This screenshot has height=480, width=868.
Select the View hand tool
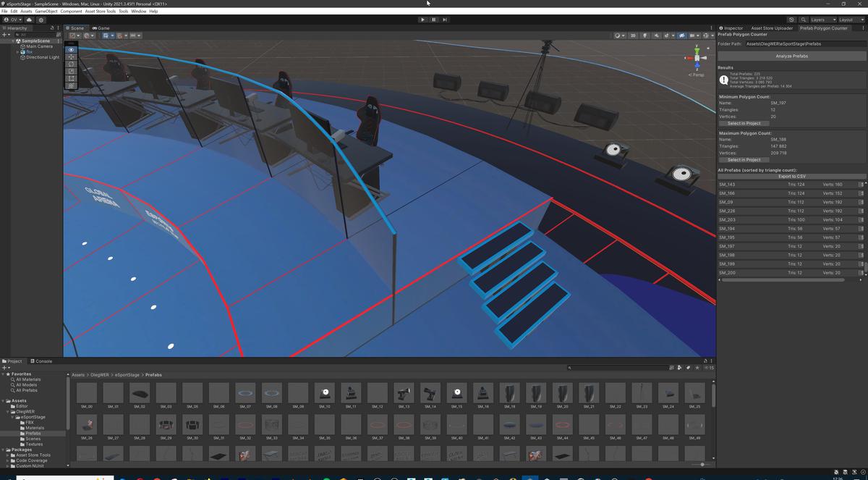pyautogui.click(x=71, y=49)
